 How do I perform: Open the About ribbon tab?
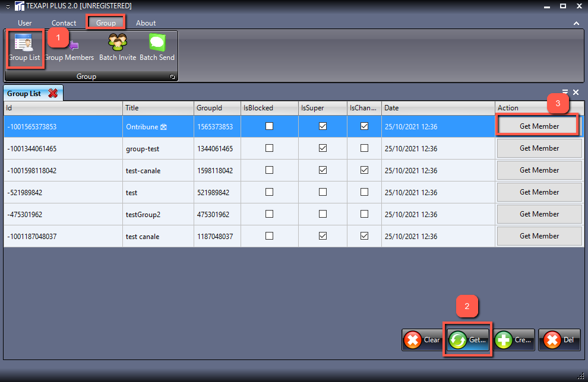click(146, 23)
